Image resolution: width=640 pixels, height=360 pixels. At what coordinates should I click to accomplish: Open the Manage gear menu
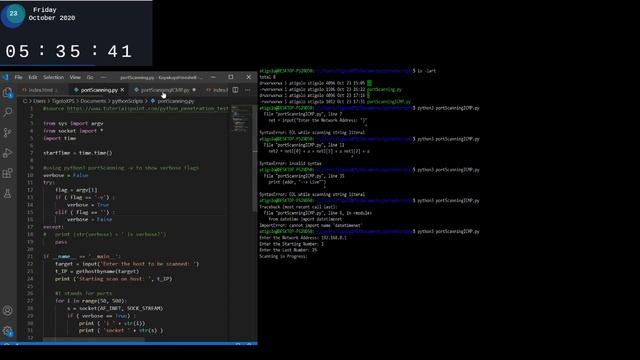click(7, 331)
